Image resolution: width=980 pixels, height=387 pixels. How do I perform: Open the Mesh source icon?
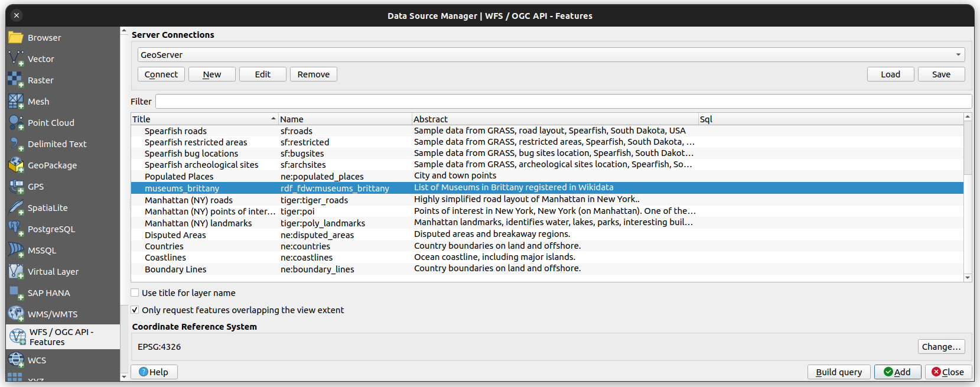coord(15,102)
